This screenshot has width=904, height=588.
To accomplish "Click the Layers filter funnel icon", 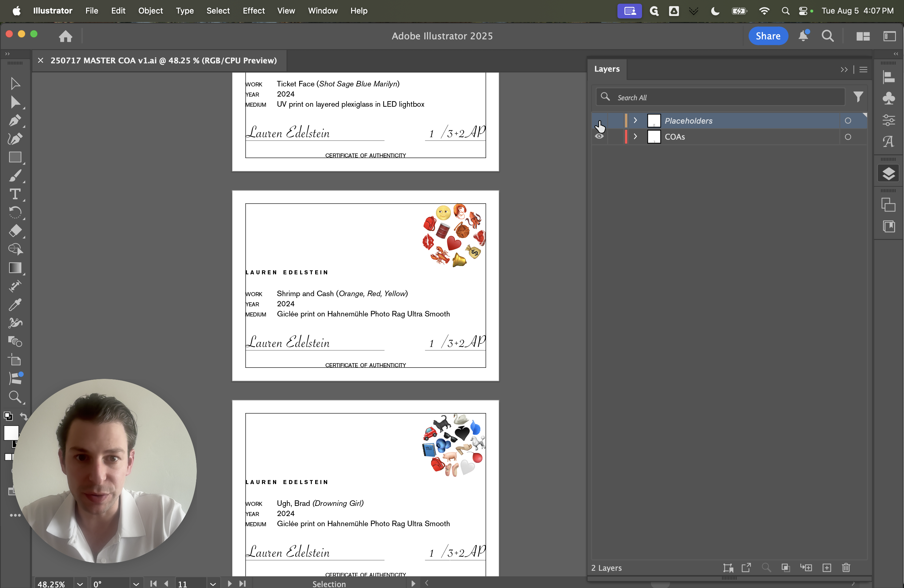I will 858,97.
